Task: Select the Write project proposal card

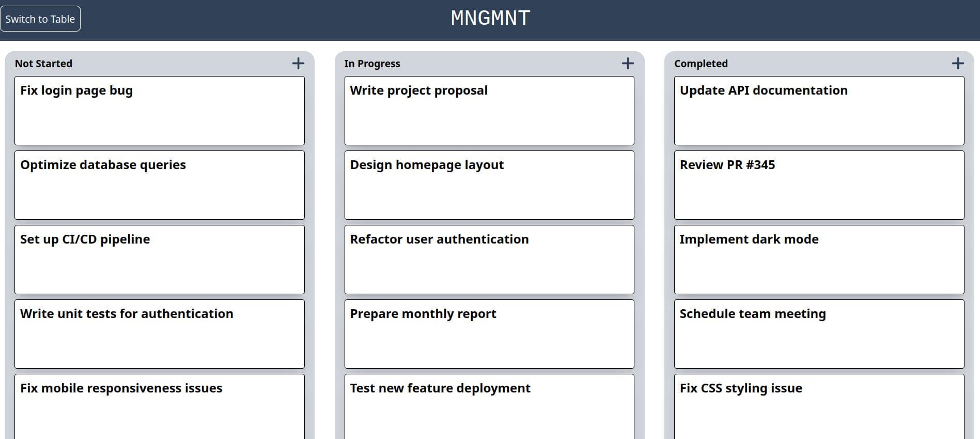Action: click(x=489, y=111)
